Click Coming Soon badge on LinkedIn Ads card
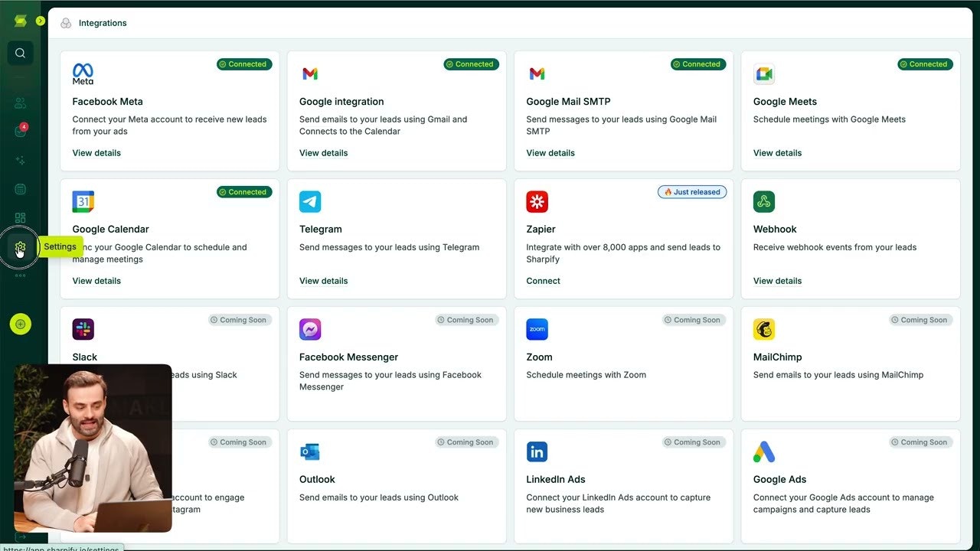Screen dimensions: 980x551 tap(694, 442)
